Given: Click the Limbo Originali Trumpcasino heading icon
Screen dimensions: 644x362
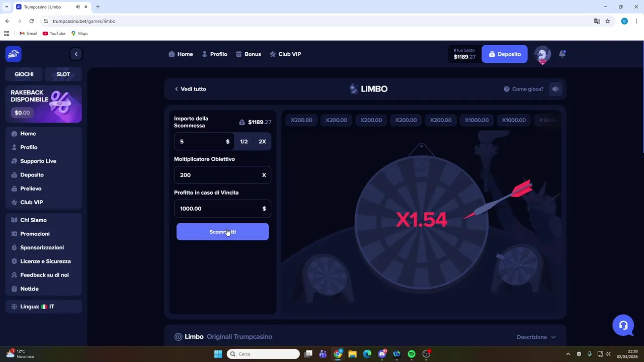Looking at the screenshot, I should (178, 337).
